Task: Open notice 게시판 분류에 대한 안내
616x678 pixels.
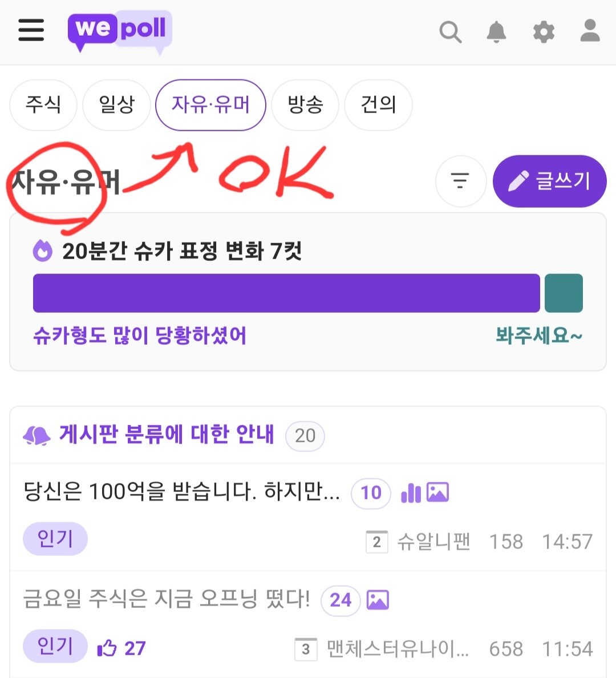Action: pyautogui.click(x=167, y=434)
